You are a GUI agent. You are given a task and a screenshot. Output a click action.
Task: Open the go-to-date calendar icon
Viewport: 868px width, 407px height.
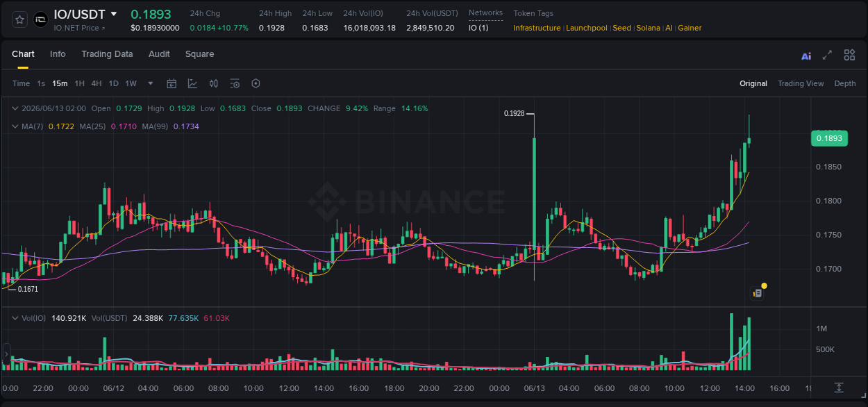[172, 83]
